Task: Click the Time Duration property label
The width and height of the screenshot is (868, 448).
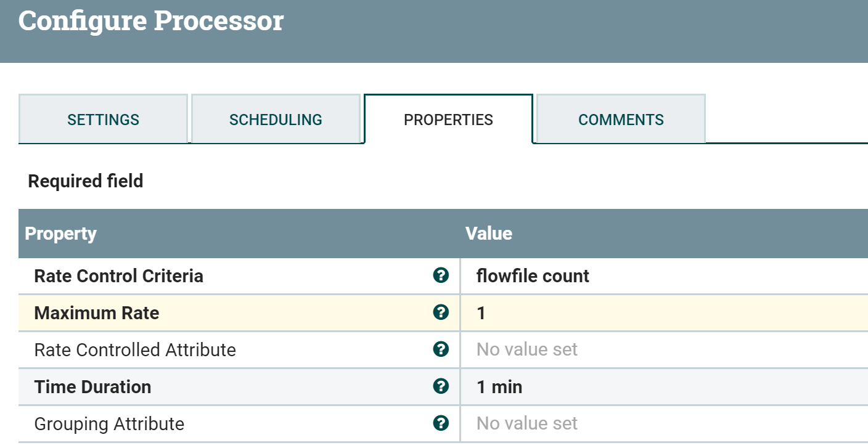Action: point(93,386)
